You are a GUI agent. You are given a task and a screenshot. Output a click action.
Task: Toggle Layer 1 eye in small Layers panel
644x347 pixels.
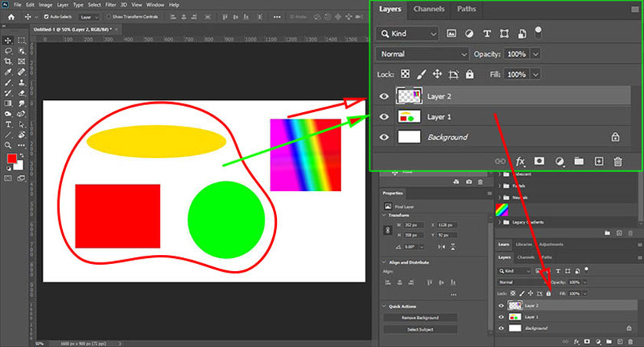[x=501, y=317]
